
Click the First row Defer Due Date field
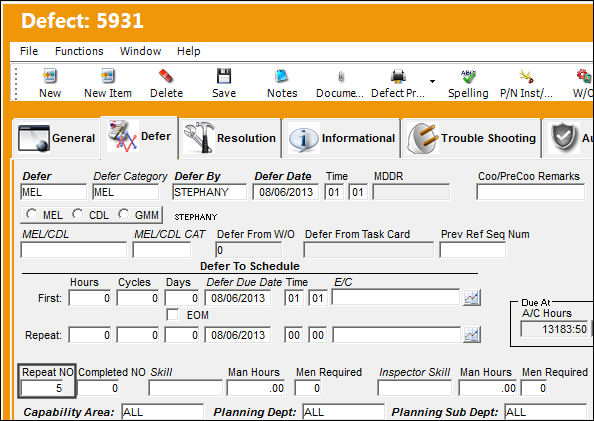pyautogui.click(x=238, y=298)
